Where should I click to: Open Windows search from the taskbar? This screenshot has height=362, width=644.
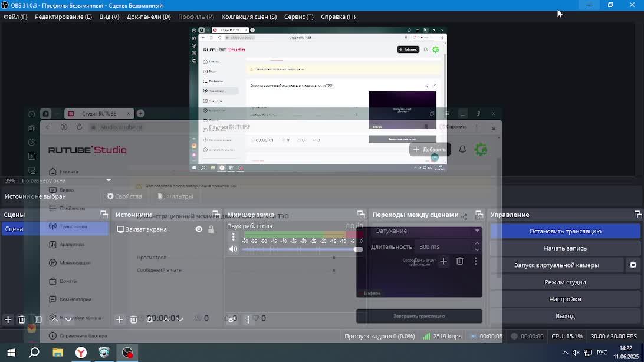(34, 353)
